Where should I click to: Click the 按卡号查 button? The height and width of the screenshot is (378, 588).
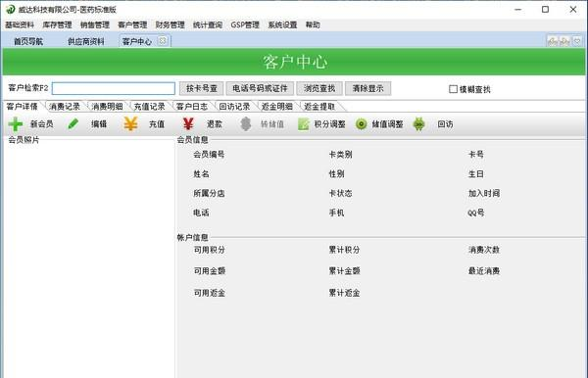(x=201, y=88)
